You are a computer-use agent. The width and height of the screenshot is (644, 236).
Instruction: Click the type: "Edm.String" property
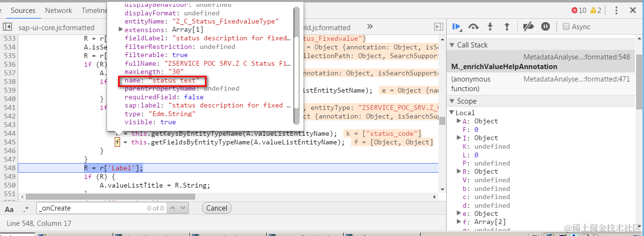160,114
